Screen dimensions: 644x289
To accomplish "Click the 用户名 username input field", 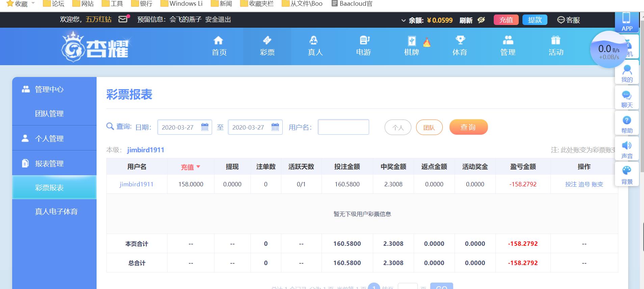I will [x=343, y=127].
